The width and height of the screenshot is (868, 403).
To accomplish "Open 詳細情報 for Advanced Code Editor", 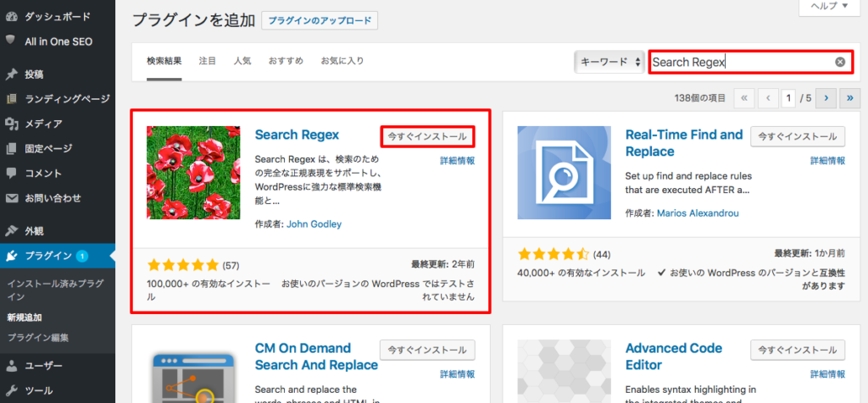I will (x=828, y=374).
